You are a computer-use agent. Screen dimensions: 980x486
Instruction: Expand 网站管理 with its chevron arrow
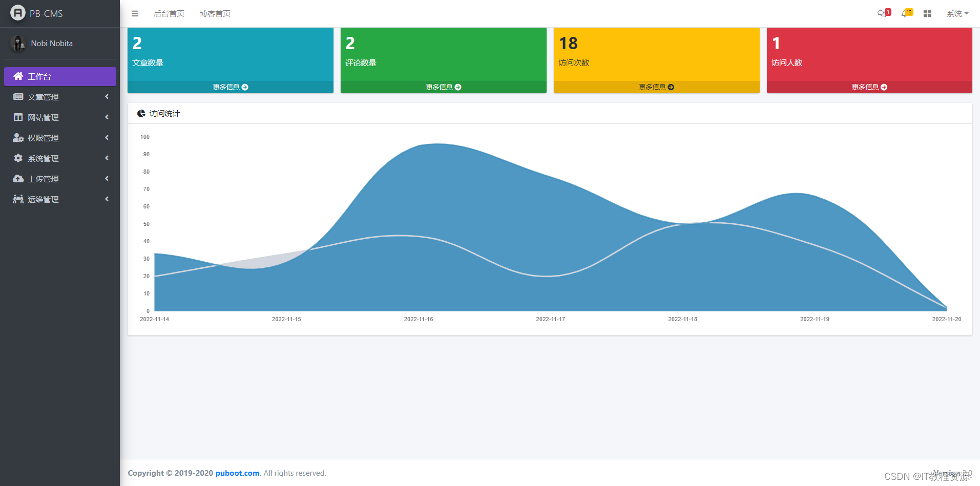107,117
